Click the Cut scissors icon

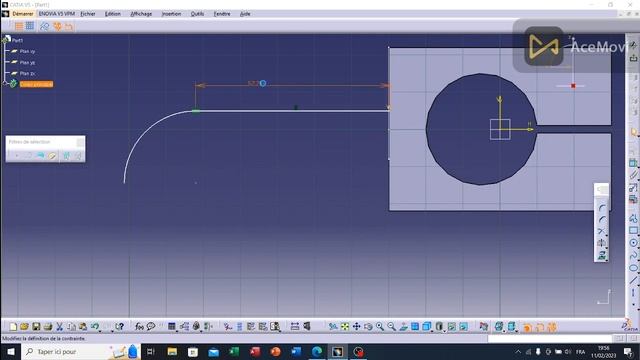60,327
